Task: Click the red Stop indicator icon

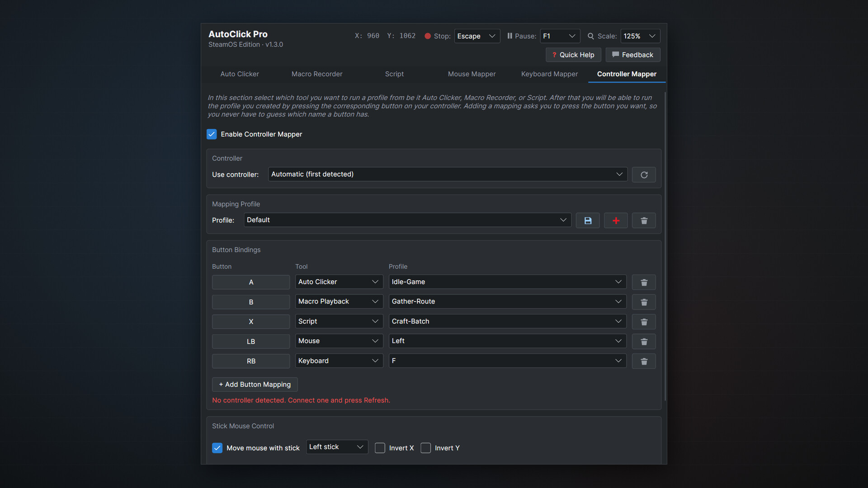Action: pyautogui.click(x=427, y=36)
